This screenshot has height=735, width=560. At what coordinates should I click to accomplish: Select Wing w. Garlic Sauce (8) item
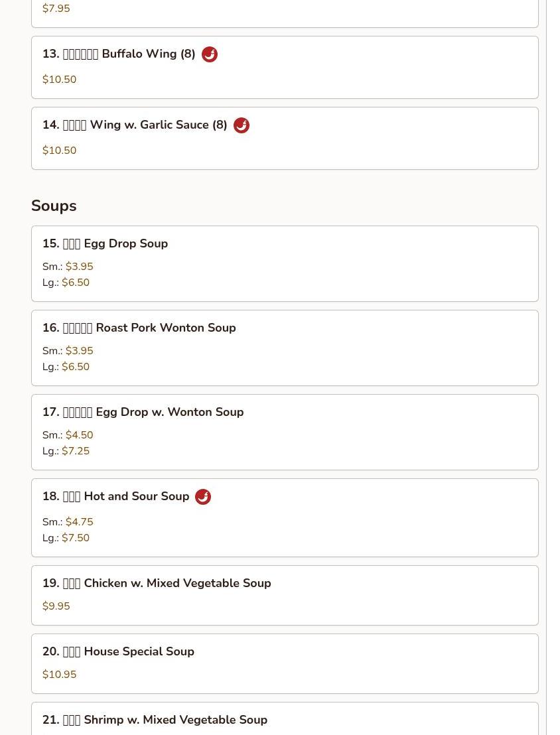[145, 125]
